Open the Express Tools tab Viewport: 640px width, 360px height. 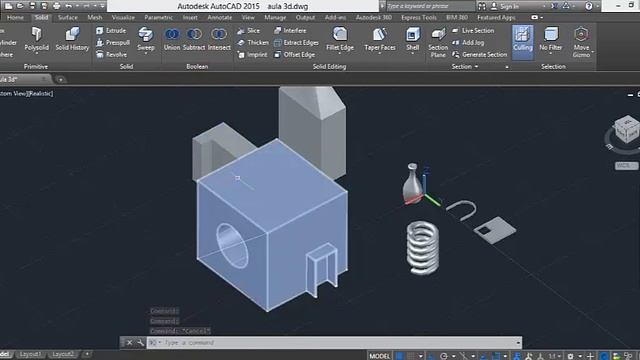(x=419, y=18)
